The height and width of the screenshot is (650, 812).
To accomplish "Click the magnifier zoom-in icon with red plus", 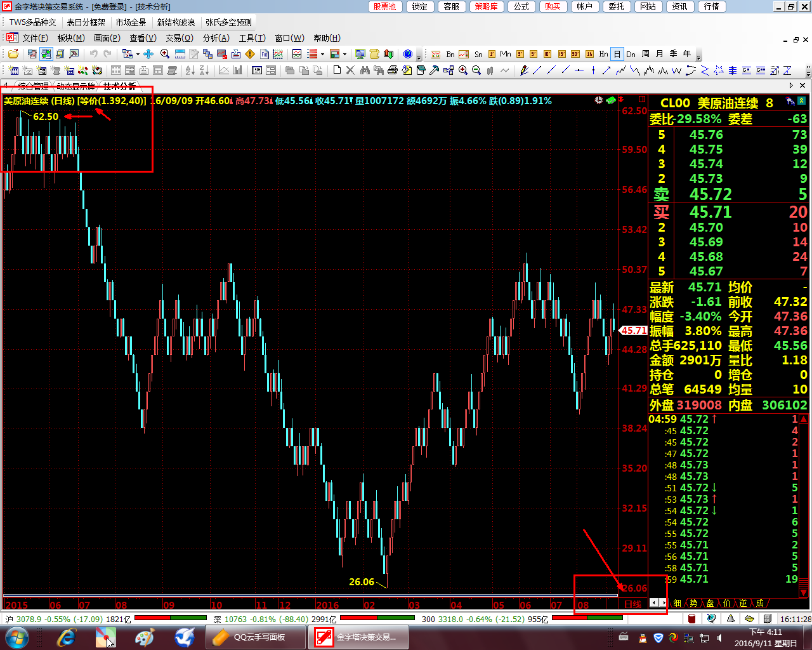I will [x=165, y=54].
